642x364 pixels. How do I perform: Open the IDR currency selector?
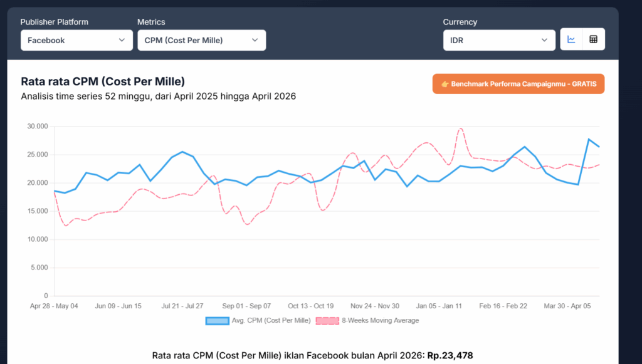tap(498, 39)
